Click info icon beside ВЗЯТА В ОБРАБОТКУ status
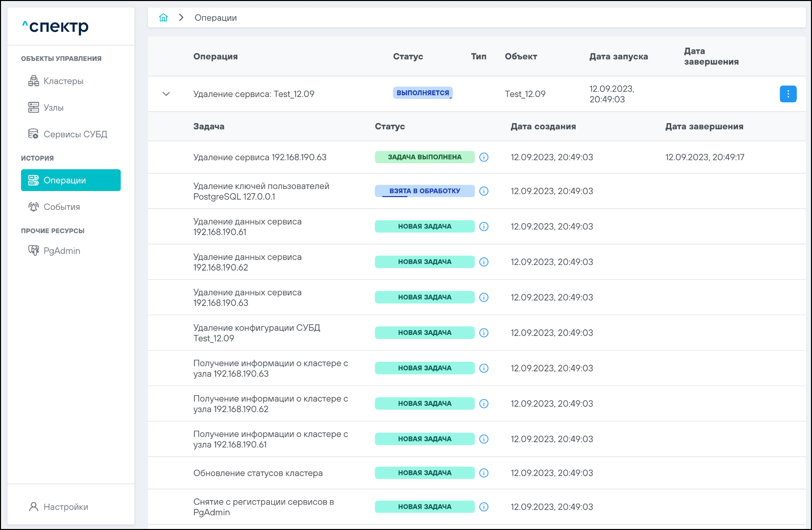The image size is (812, 530). pos(484,191)
